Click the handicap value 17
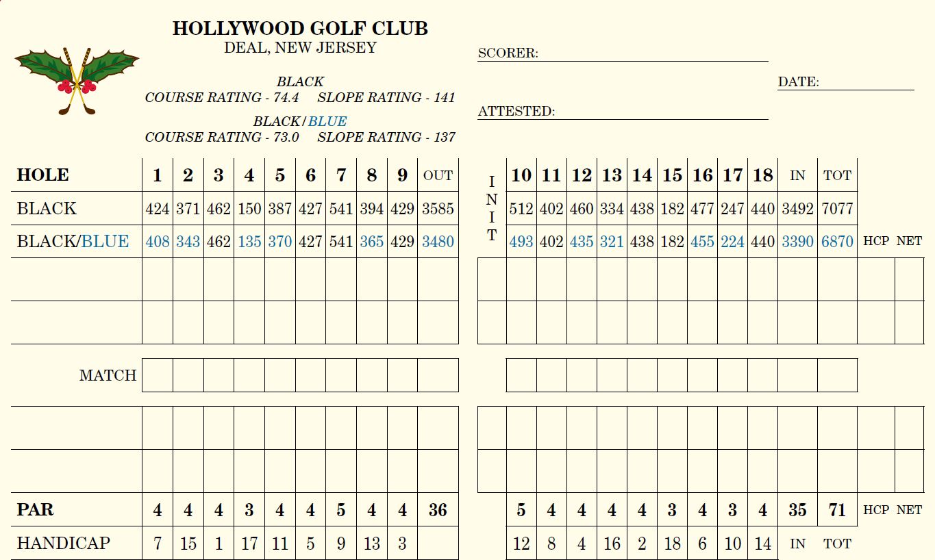Image resolution: width=935 pixels, height=560 pixels. pyautogui.click(x=249, y=544)
